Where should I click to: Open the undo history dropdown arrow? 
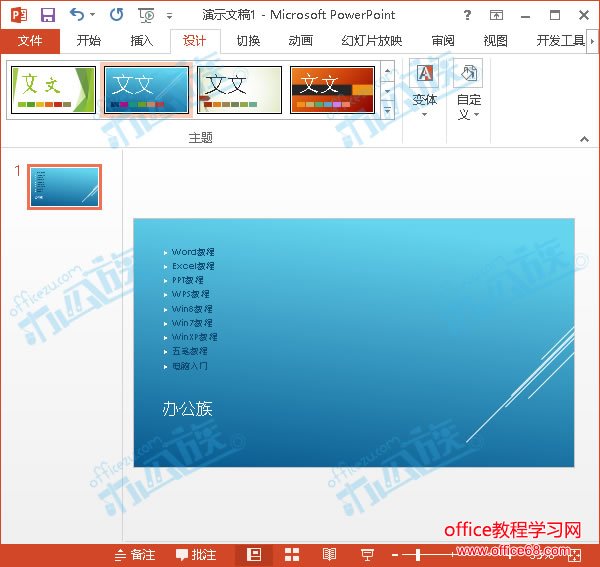click(x=92, y=15)
